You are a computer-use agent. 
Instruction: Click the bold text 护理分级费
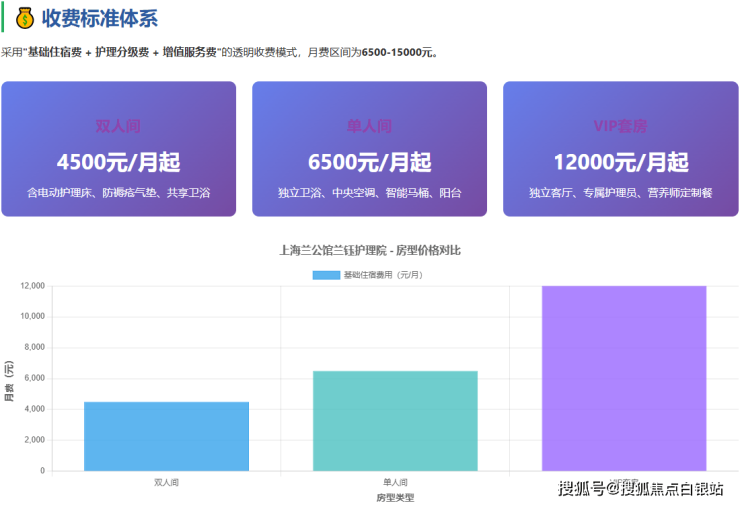[x=122, y=52]
